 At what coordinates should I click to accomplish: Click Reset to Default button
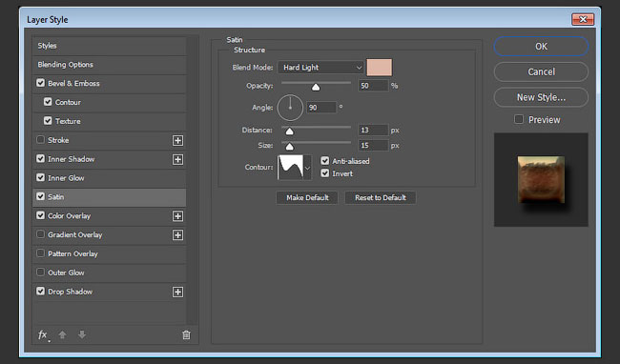381,198
